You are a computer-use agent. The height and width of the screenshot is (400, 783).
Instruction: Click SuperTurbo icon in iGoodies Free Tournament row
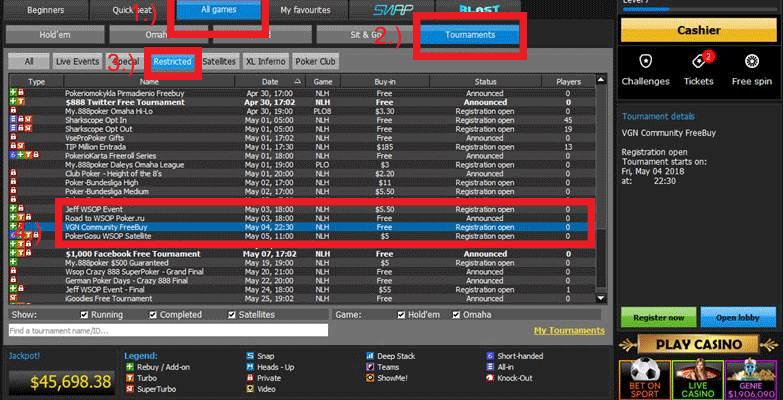coord(13,299)
